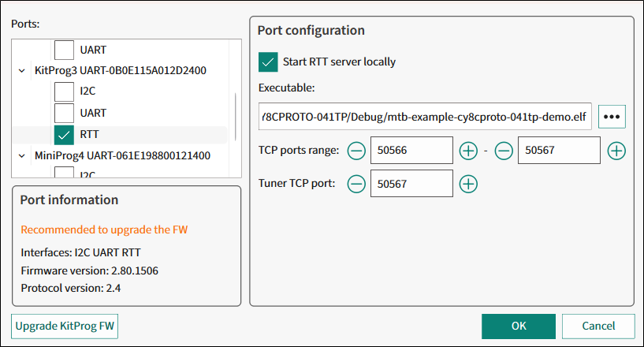Image resolution: width=644 pixels, height=347 pixels.
Task: Decrease the Tuner TCP port value
Action: pyautogui.click(x=356, y=184)
